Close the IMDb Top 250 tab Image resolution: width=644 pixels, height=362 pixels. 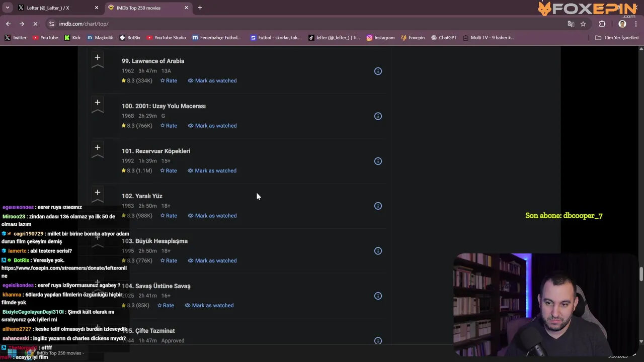coord(186,8)
